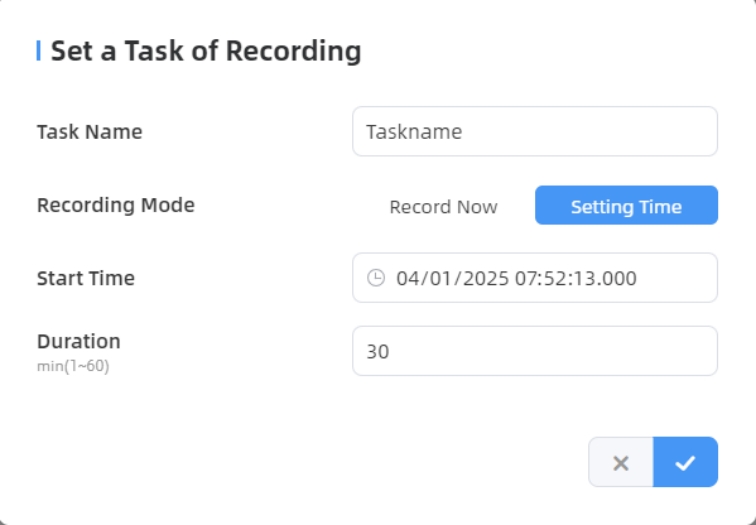Screen dimensions: 756x525
Task: Click the Start Time label
Action: (86, 278)
